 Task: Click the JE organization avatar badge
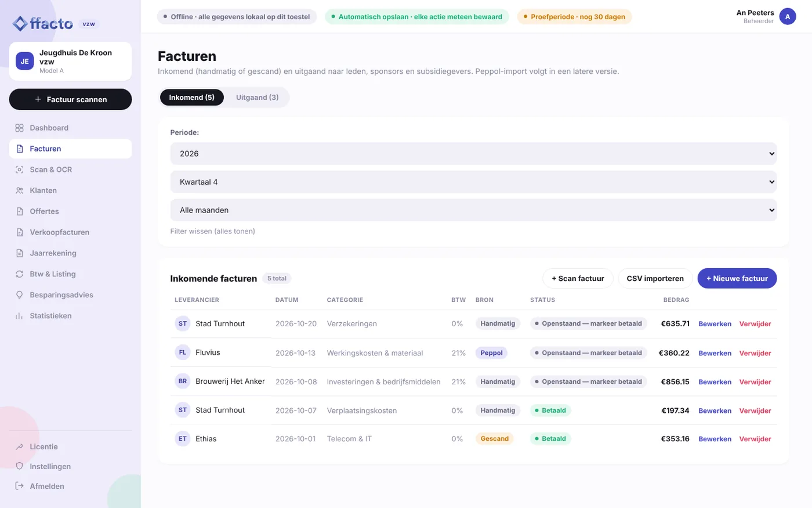coord(25,61)
